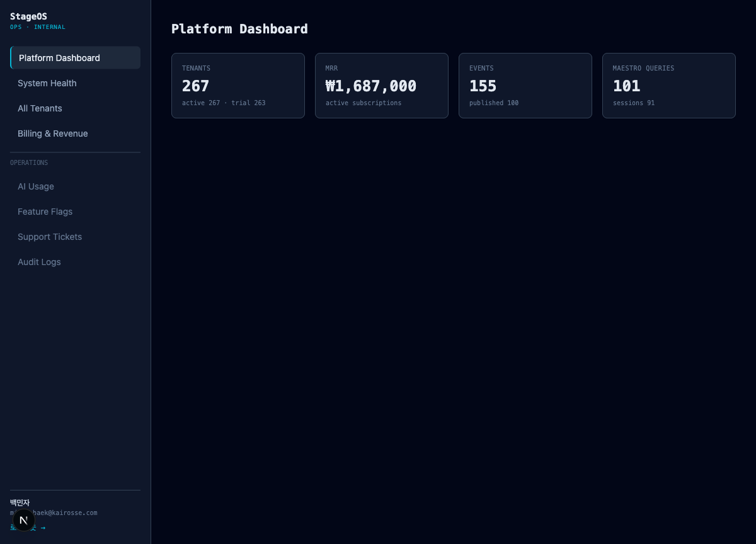Image resolution: width=756 pixels, height=544 pixels.
Task: Open the Maestro Queries 101 card
Action: (669, 86)
